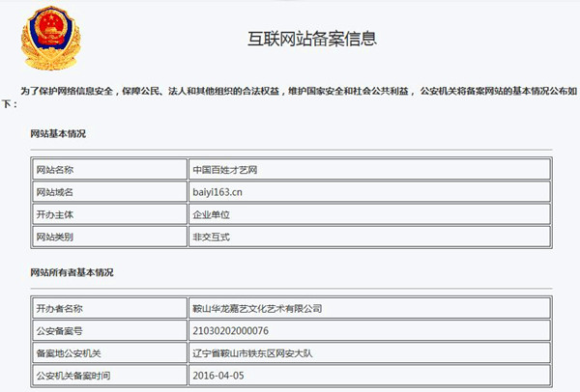580x392 pixels.
Task: Click the 2016-04-05 filing date
Action: (x=217, y=373)
